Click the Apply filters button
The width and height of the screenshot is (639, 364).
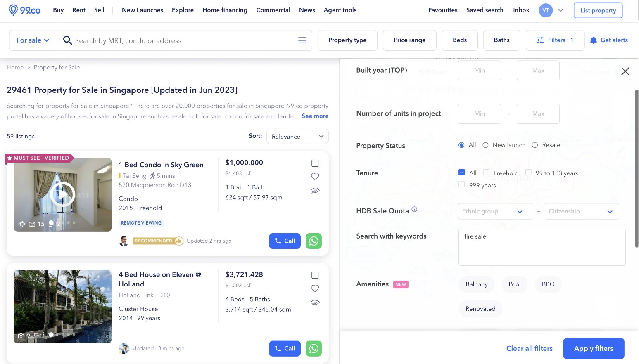[593, 349]
